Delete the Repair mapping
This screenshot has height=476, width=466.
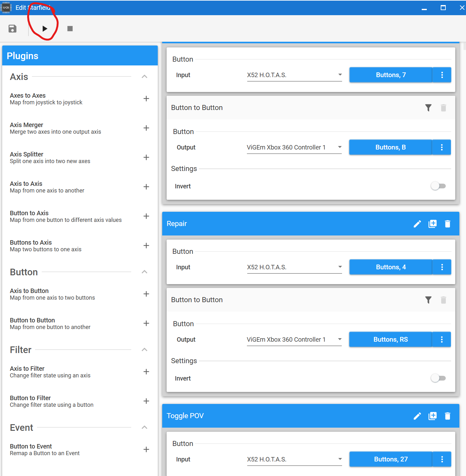[x=448, y=224]
